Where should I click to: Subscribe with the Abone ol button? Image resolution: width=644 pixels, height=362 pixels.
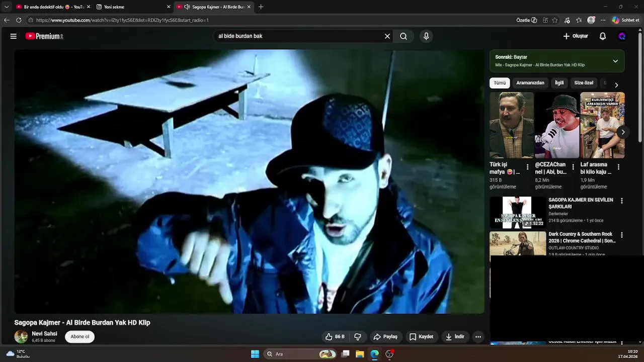[79, 337]
